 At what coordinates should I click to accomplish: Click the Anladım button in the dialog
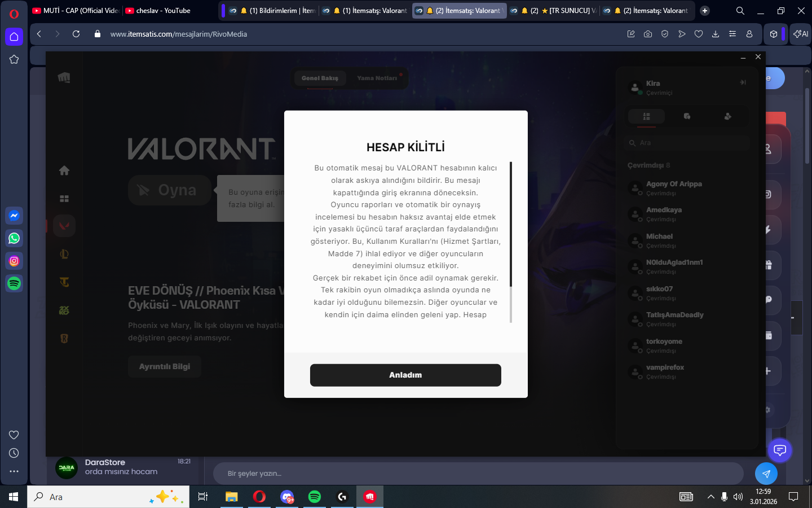405,375
